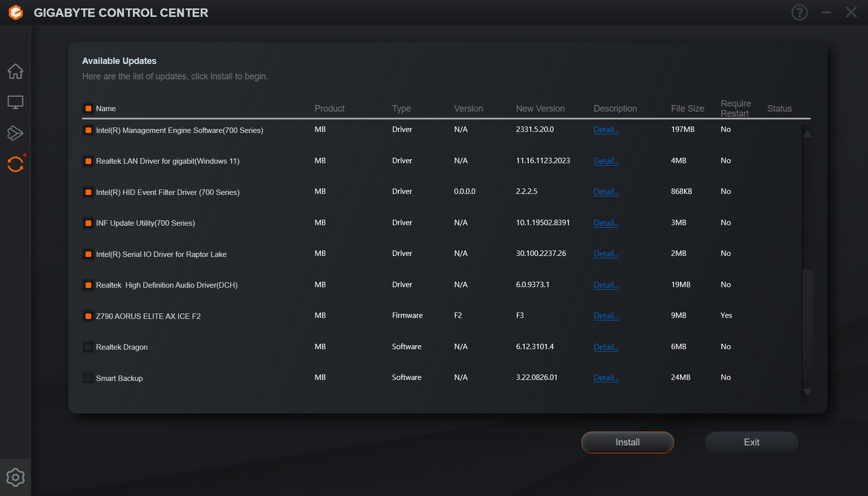Toggle the select-all Name checkbox

point(88,109)
